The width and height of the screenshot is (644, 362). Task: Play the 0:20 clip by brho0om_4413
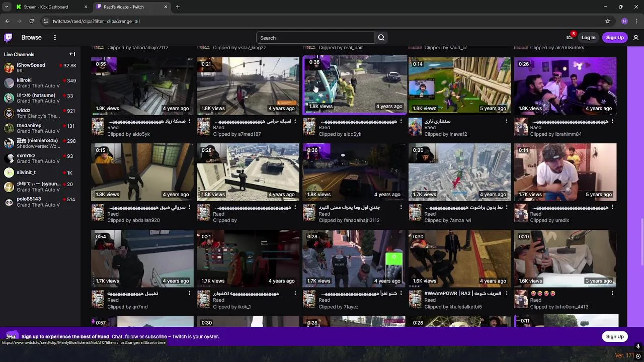point(565,258)
